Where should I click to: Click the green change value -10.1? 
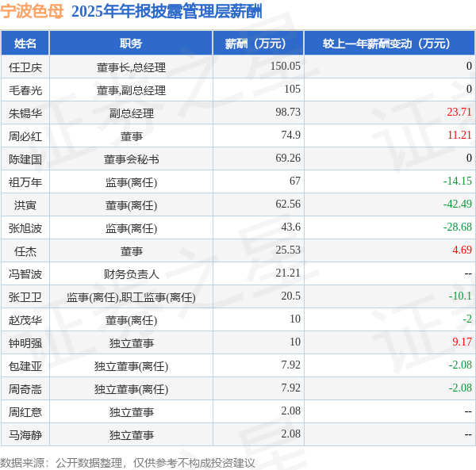point(460,296)
